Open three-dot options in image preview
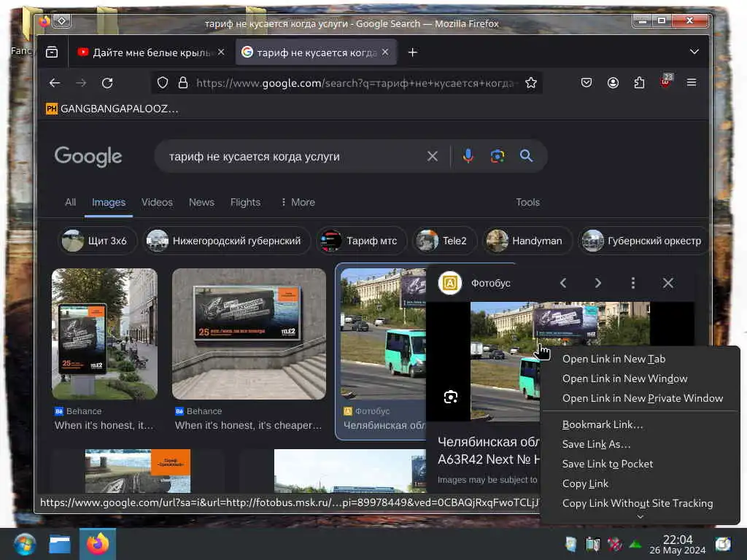This screenshot has width=747, height=560. (632, 284)
